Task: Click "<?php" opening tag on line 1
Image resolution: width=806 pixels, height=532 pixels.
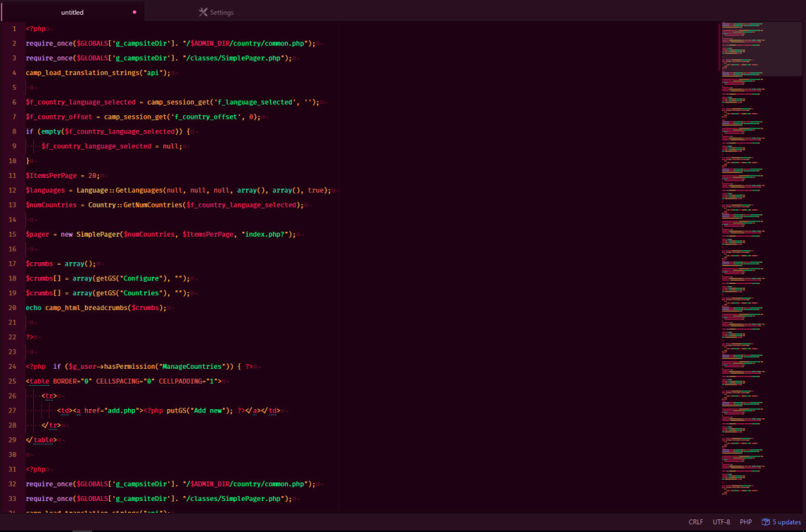Action: (35, 29)
